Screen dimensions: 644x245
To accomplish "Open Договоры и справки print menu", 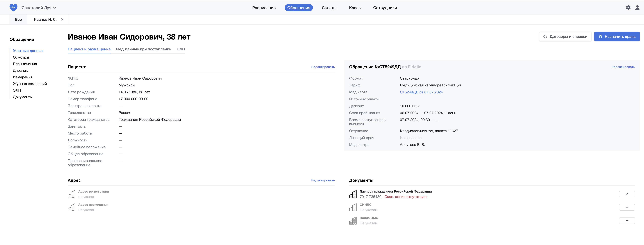I will (x=565, y=36).
